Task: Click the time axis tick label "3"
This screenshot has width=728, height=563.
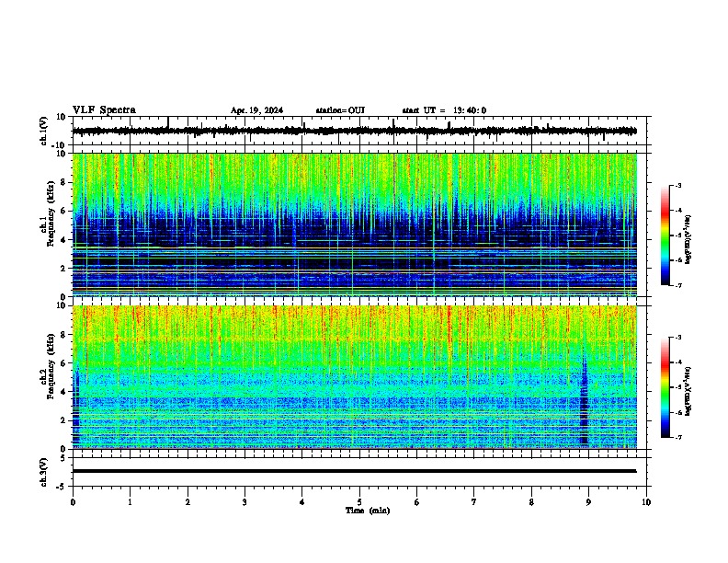Action: (245, 502)
